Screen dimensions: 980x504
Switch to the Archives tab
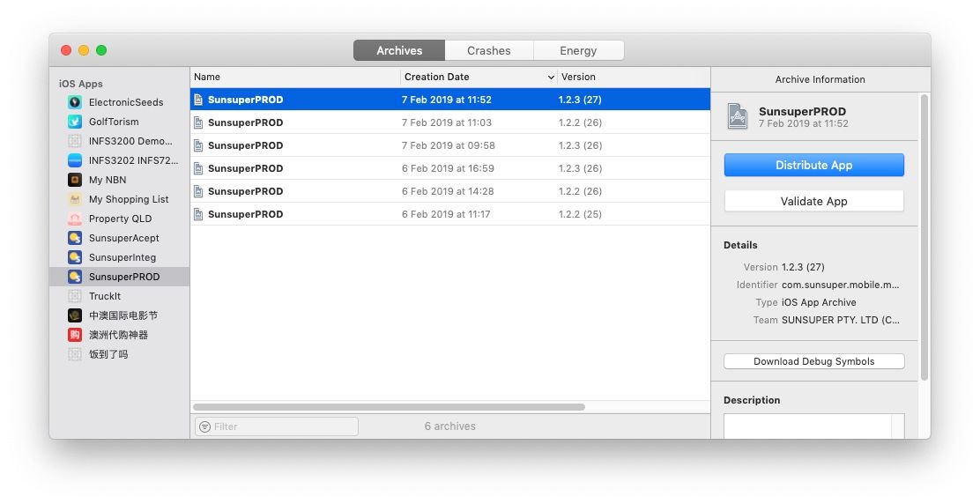(398, 50)
